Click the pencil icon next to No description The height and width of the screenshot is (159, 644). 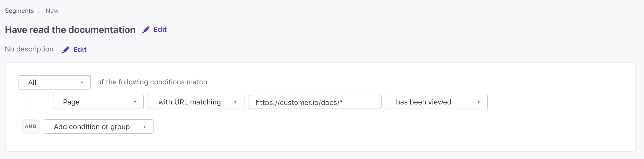coord(66,50)
